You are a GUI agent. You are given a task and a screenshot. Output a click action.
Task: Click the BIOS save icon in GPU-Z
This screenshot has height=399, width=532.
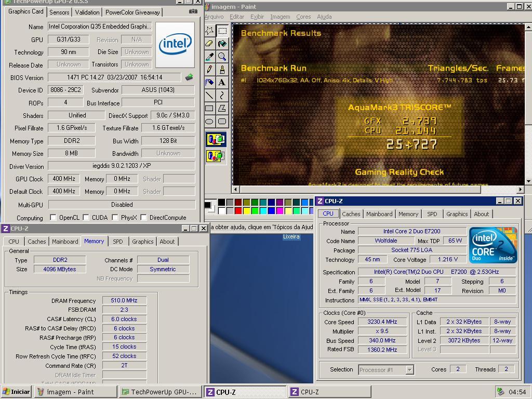click(x=189, y=77)
